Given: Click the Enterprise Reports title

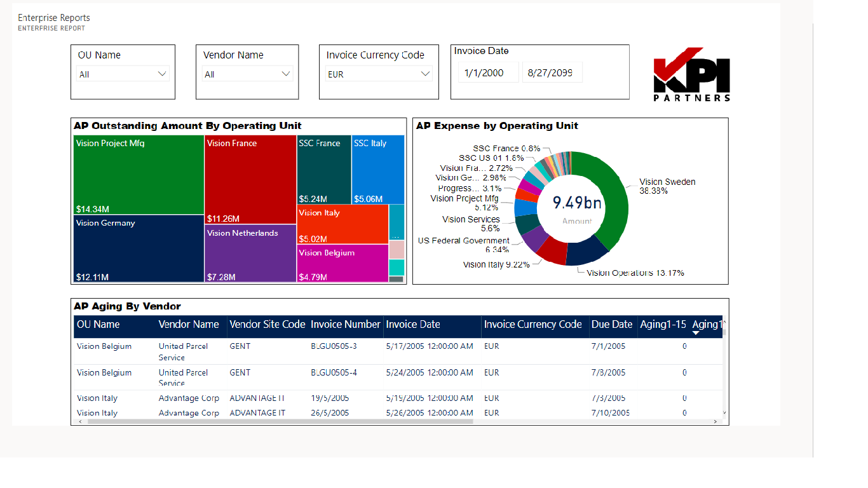Looking at the screenshot, I should pyautogui.click(x=54, y=18).
